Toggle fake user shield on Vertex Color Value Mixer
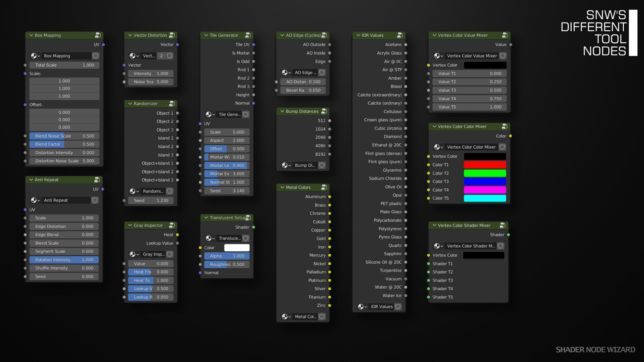The height and width of the screenshot is (362, 644). click(503, 56)
